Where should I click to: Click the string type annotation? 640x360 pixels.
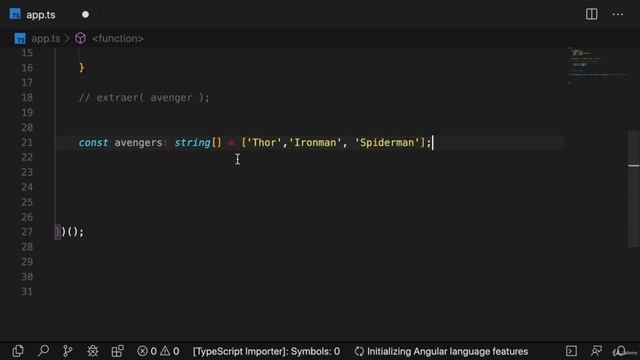tap(192, 142)
